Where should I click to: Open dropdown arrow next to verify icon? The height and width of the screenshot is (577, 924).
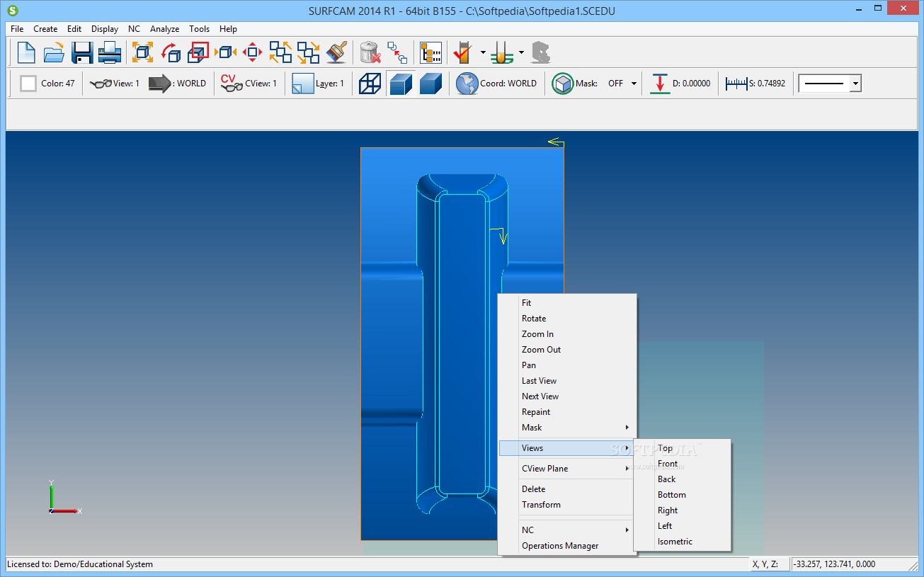[x=483, y=52]
